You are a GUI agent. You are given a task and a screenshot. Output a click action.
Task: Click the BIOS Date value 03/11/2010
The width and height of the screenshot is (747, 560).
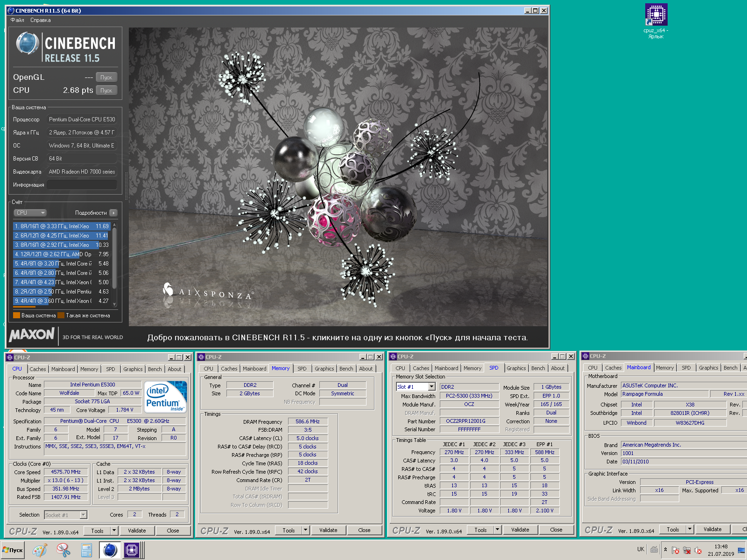click(684, 462)
